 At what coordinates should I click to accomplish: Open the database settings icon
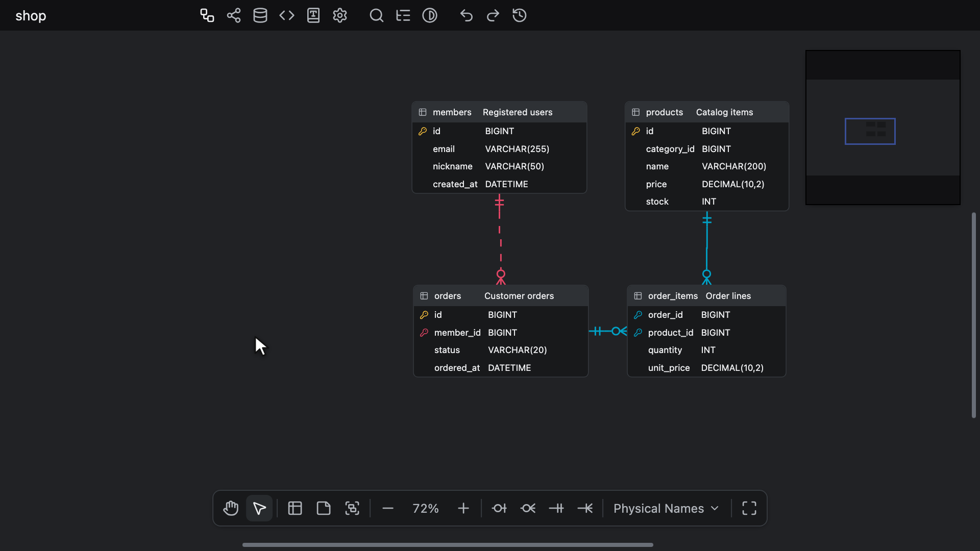(260, 15)
